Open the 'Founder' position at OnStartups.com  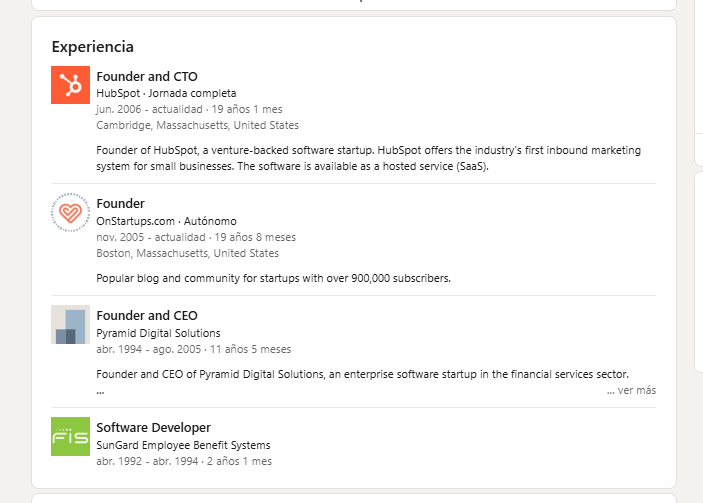pos(121,204)
